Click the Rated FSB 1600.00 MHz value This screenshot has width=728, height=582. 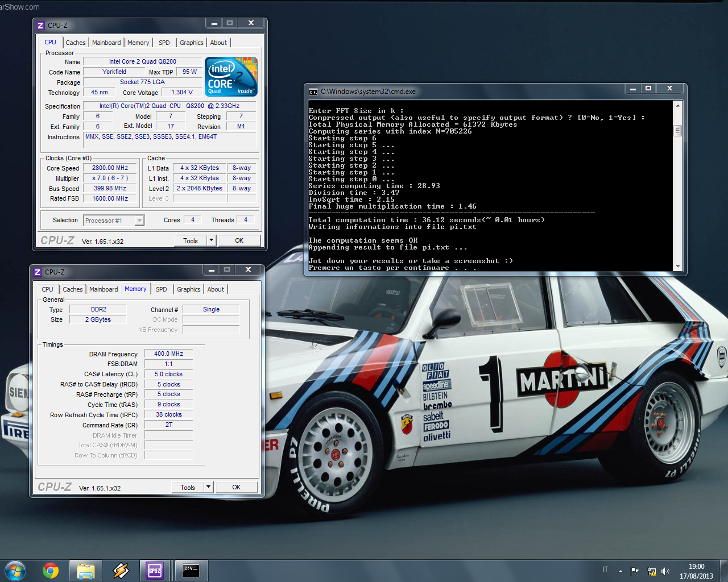(x=110, y=198)
